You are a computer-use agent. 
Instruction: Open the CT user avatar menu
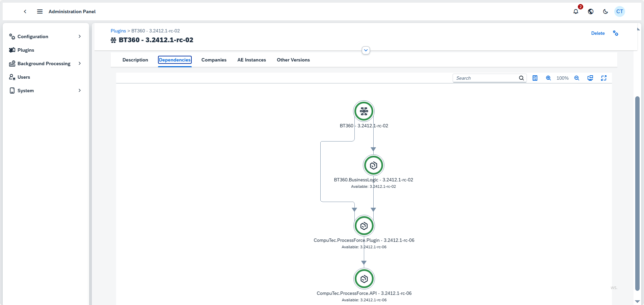[x=620, y=11]
